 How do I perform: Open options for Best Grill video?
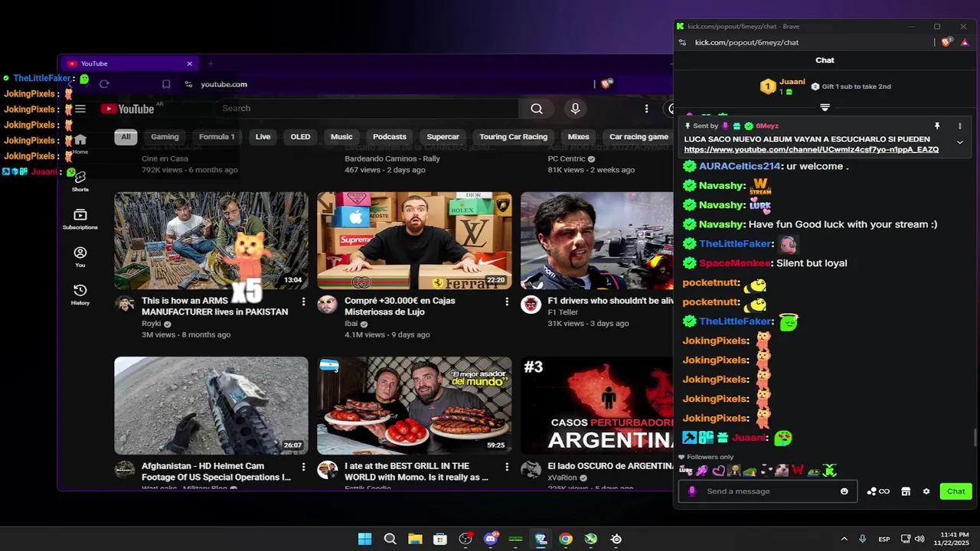click(x=506, y=466)
